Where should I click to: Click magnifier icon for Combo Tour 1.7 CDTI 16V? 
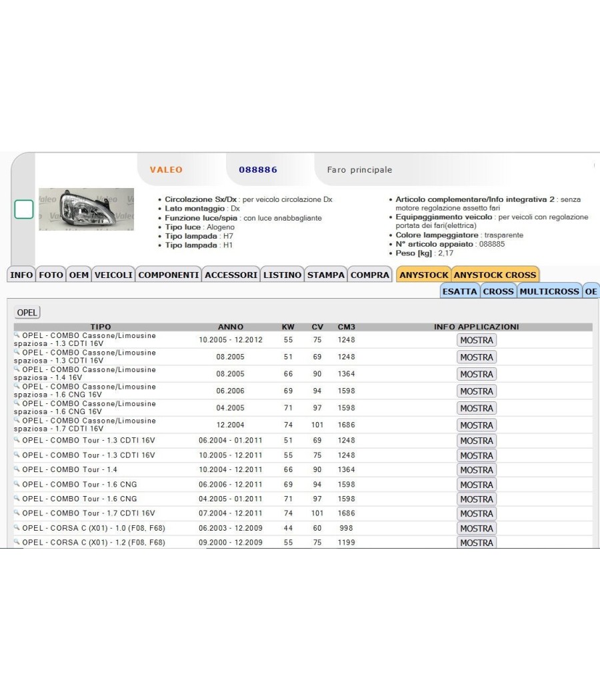click(x=17, y=512)
